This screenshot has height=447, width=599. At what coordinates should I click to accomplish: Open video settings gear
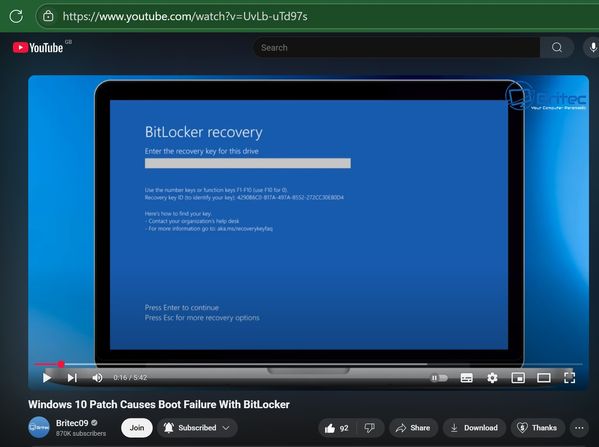492,378
